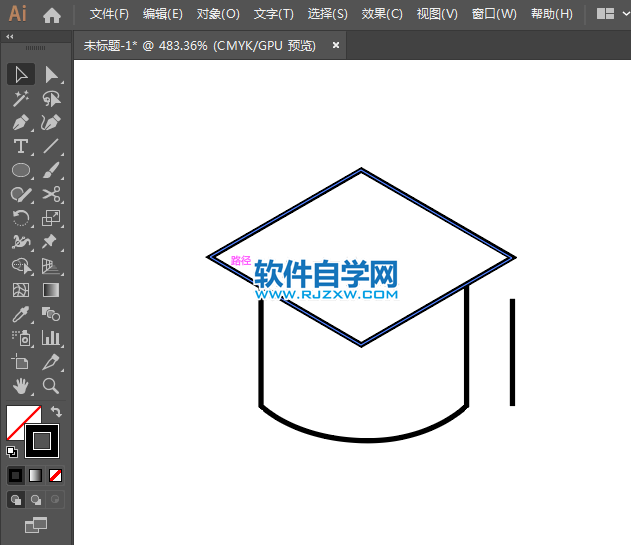Pick the Magic Wand tool

tap(20, 98)
